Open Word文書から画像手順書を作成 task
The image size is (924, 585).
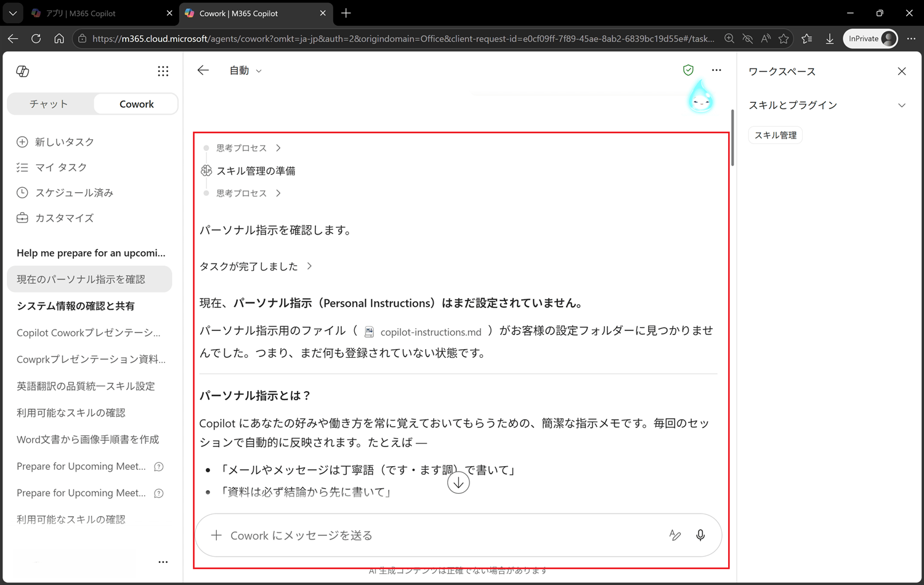point(89,439)
